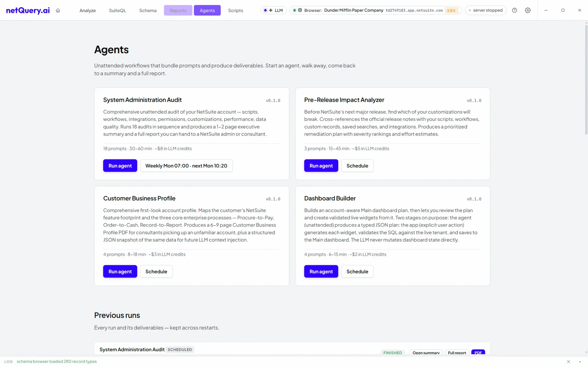This screenshot has height=367, width=588.
Task: Schedule the Dashboard Builder agent
Action: (x=357, y=271)
